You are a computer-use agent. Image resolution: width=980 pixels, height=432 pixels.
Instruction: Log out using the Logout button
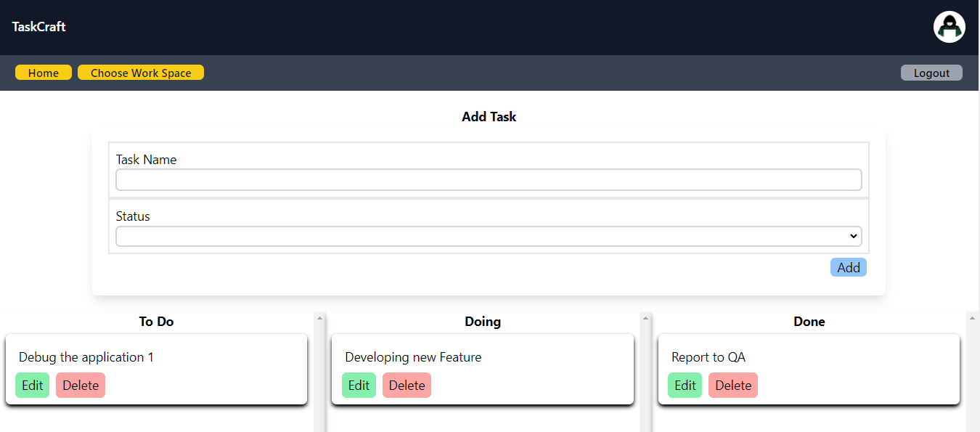tap(931, 73)
